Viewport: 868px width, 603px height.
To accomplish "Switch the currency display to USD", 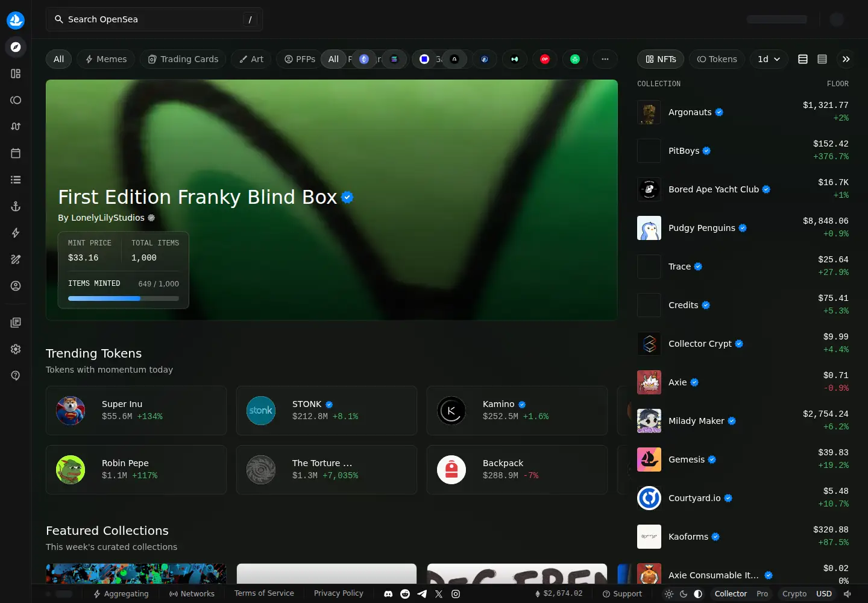I will [x=824, y=594].
